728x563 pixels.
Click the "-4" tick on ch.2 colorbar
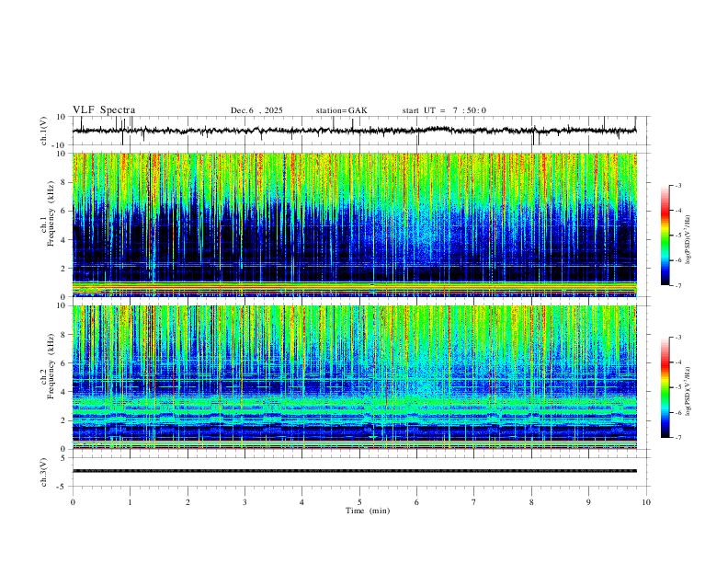click(678, 362)
